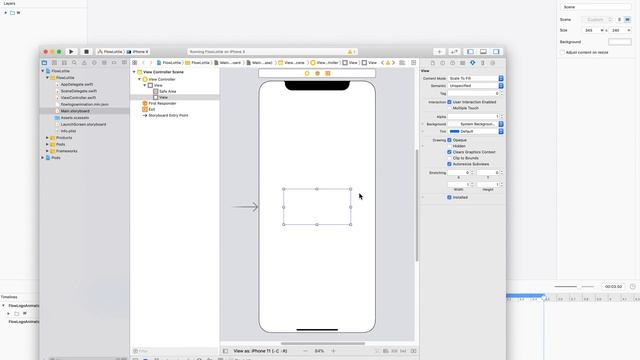Open the Find navigator magnifier tab
The width and height of the screenshot is (640, 360).
74,63
